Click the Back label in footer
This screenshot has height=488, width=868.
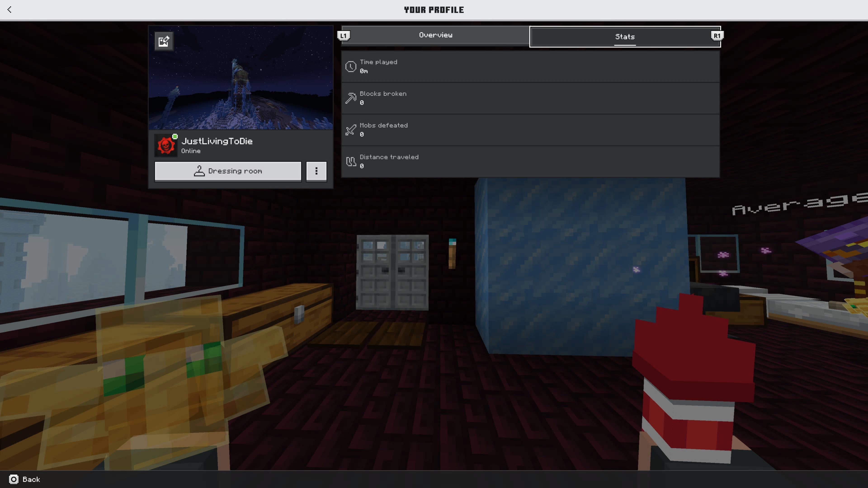31,479
